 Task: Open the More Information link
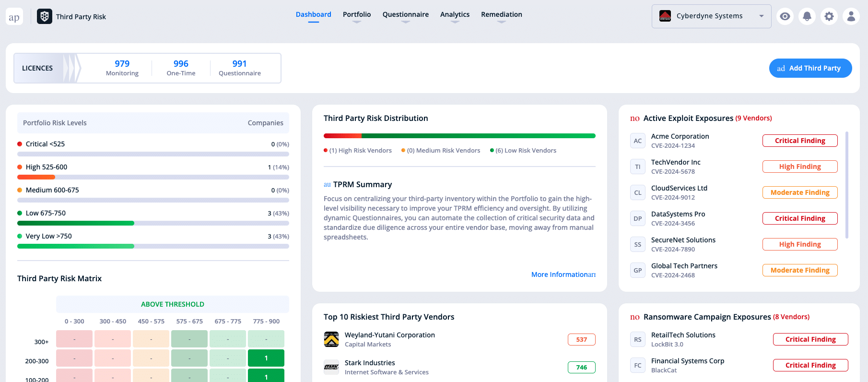coord(563,275)
